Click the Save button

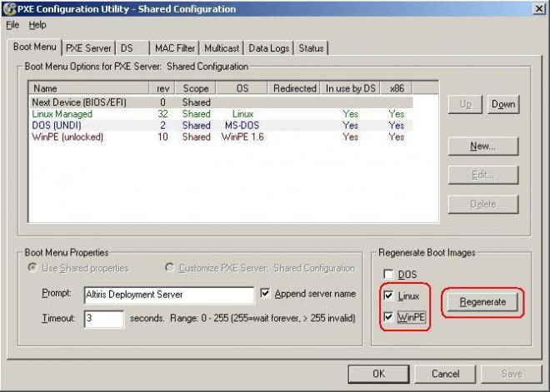pyautogui.click(x=512, y=374)
